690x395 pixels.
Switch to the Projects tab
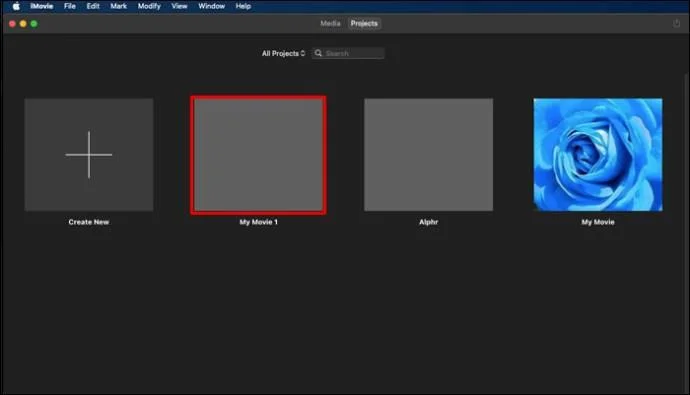(364, 23)
